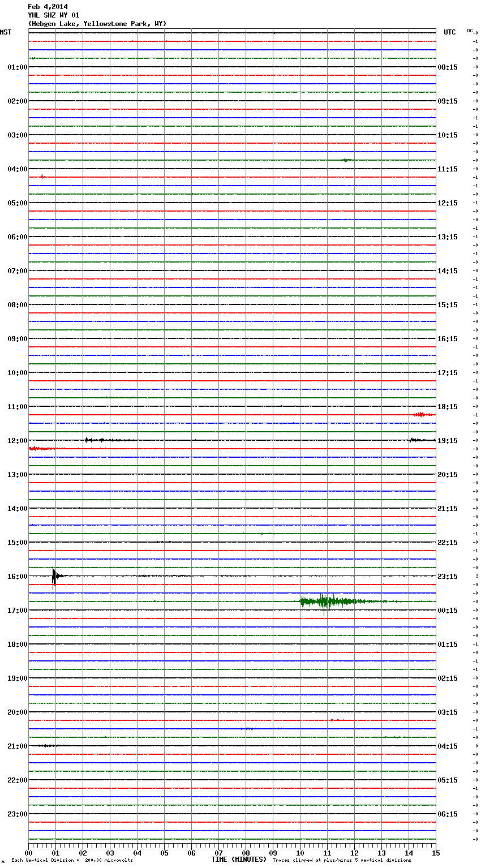Viewport: 481px width, 868px height.
Task: Click the date header 'Feb 4,2014'
Action: click(x=48, y=7)
